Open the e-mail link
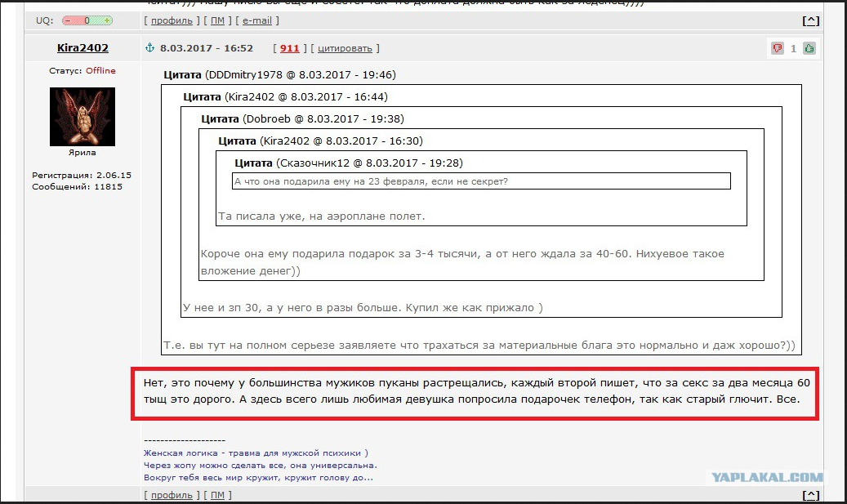Viewport: 847px width, 504px height. [257, 20]
